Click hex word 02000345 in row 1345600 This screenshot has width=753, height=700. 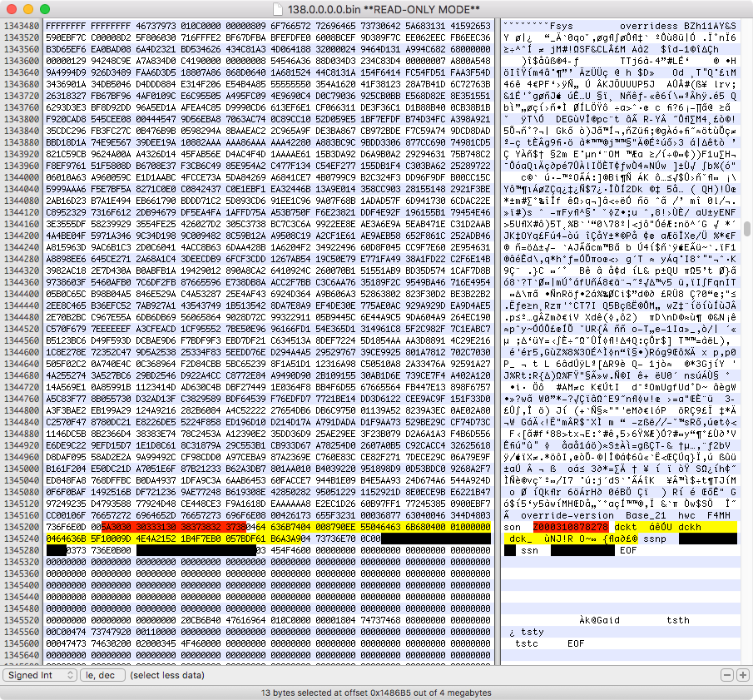coord(156,643)
